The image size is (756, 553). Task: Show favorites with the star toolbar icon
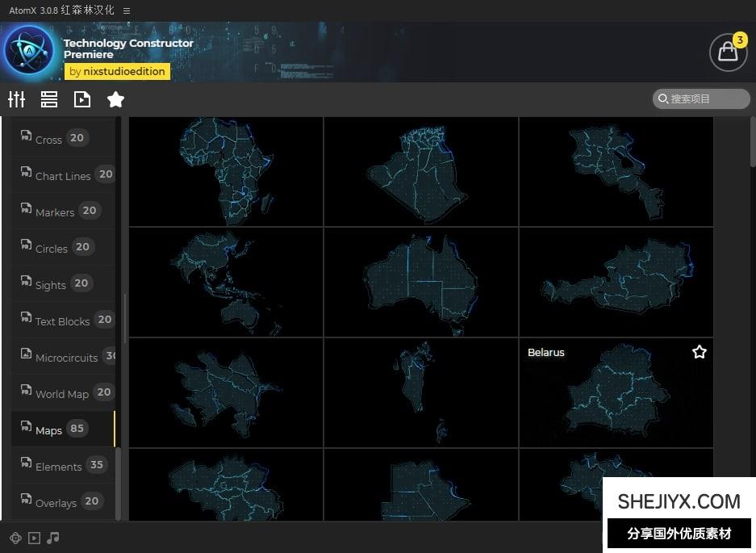pyautogui.click(x=115, y=99)
